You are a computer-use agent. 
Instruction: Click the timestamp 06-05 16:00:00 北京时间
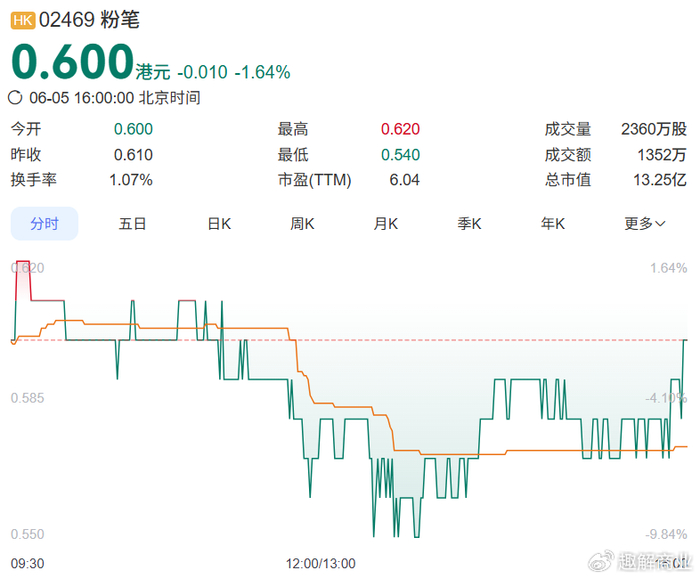pos(115,98)
